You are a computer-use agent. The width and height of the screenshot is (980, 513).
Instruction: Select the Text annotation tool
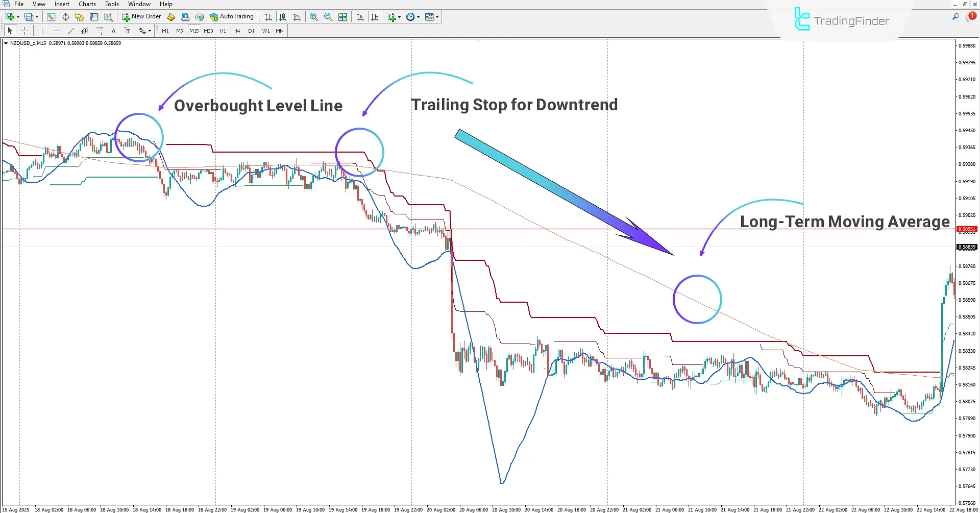pos(113,31)
